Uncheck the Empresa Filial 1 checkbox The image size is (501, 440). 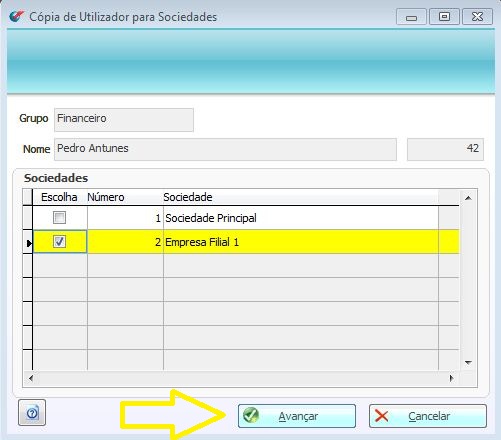click(59, 242)
